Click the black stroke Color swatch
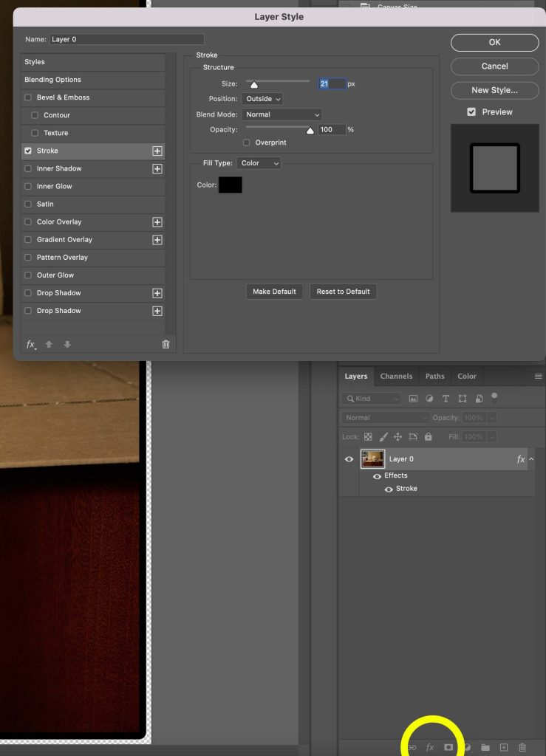This screenshot has height=756, width=546. pos(230,185)
